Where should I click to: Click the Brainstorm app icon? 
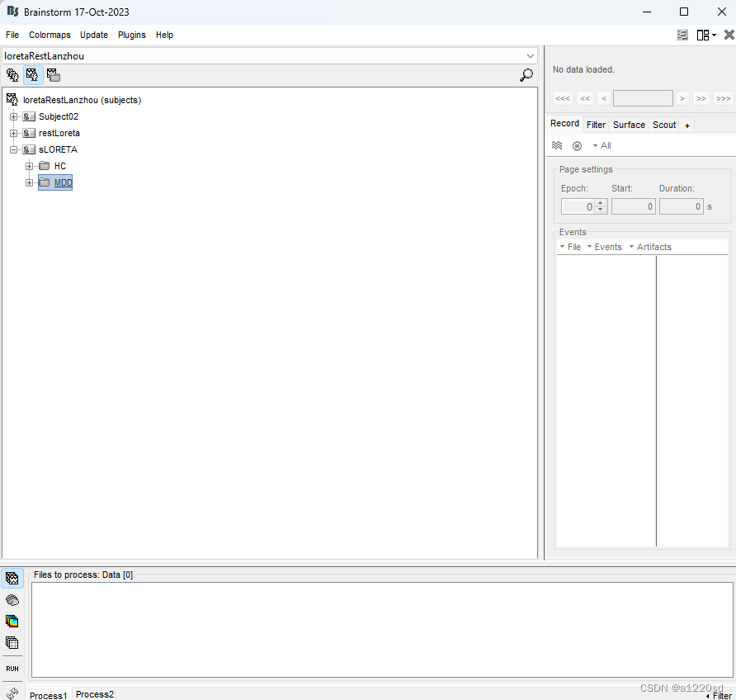pyautogui.click(x=12, y=12)
